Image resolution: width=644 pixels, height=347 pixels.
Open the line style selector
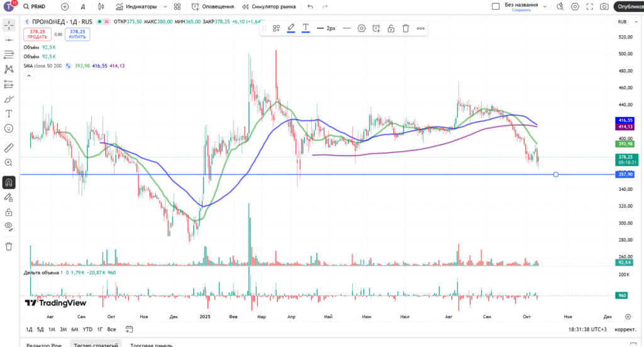(x=347, y=28)
